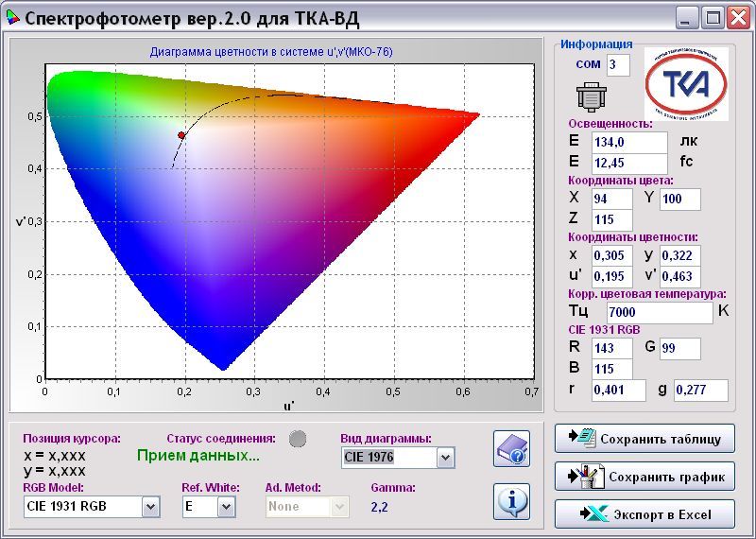Click the TKA company logo
756x539 pixels.
pyautogui.click(x=685, y=83)
